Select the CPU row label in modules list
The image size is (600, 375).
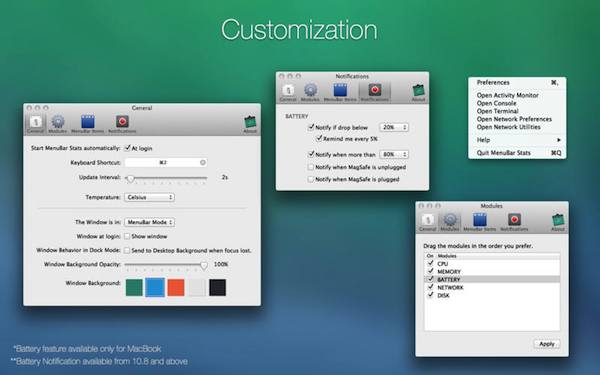click(x=442, y=264)
